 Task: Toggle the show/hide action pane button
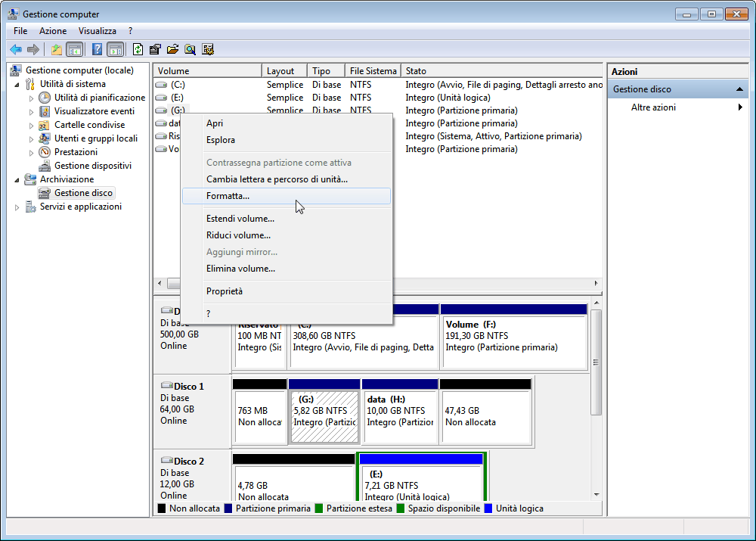[115, 49]
